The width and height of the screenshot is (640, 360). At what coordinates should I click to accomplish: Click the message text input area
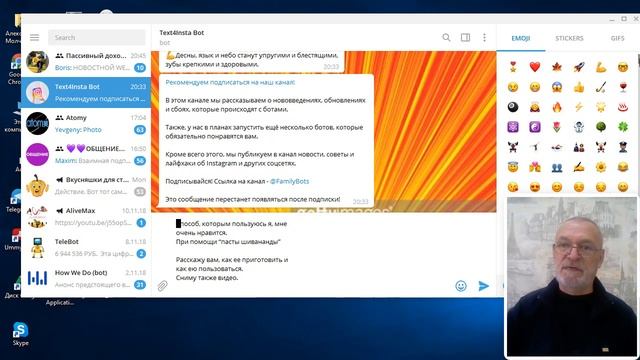pyautogui.click(x=310, y=251)
